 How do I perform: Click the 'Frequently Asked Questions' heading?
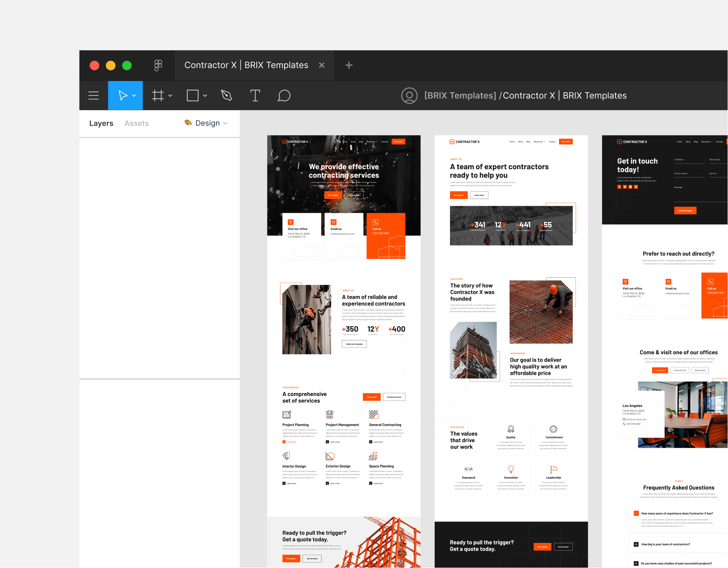[x=679, y=488]
